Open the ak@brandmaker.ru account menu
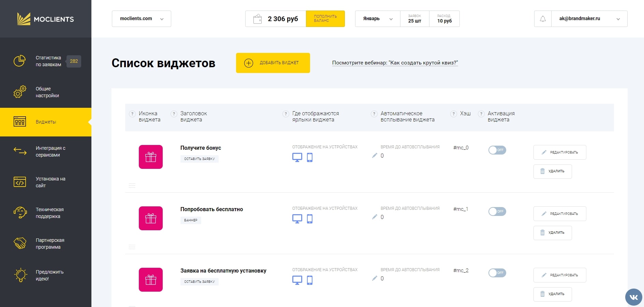 tap(589, 19)
